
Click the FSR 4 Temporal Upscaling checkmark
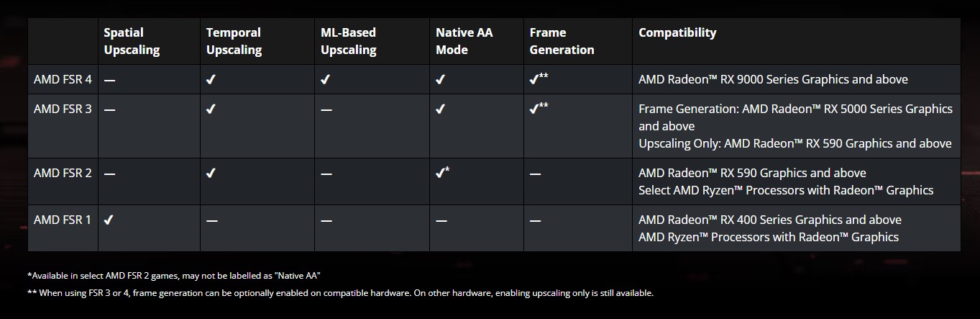(211, 80)
